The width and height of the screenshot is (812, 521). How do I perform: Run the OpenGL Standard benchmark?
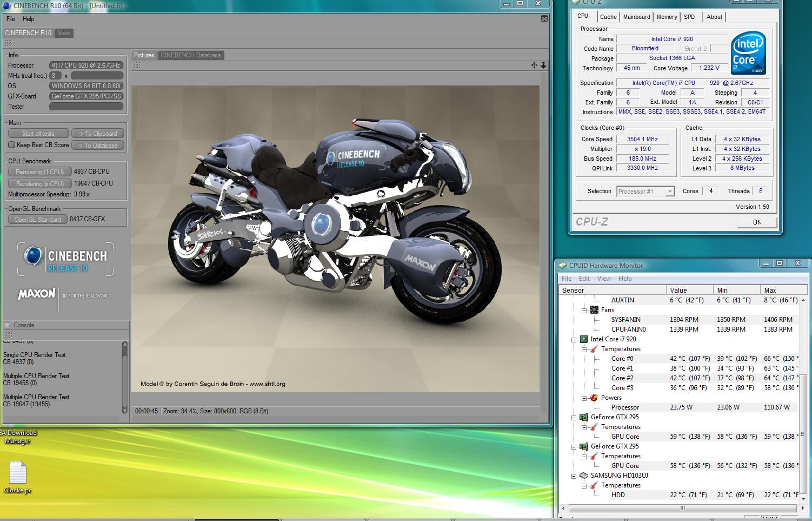(37, 220)
